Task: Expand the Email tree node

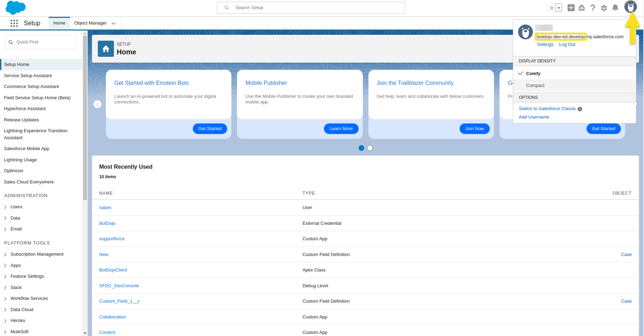Action: [x=5, y=229]
